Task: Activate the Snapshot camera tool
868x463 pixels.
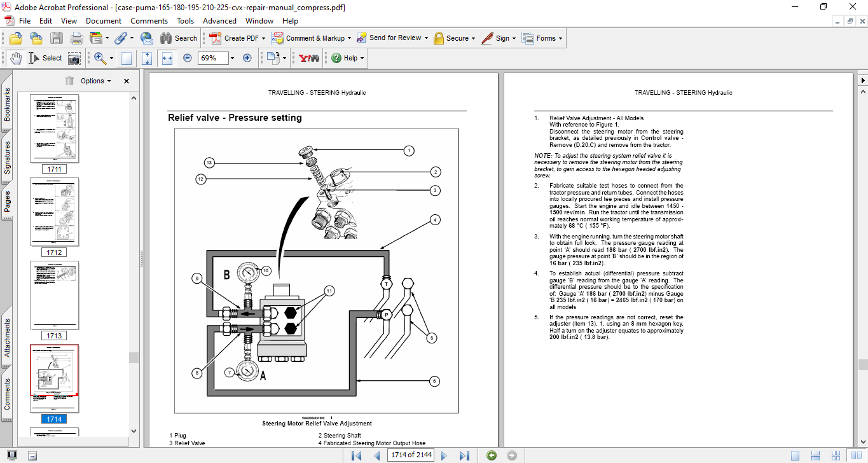Action: pos(74,58)
